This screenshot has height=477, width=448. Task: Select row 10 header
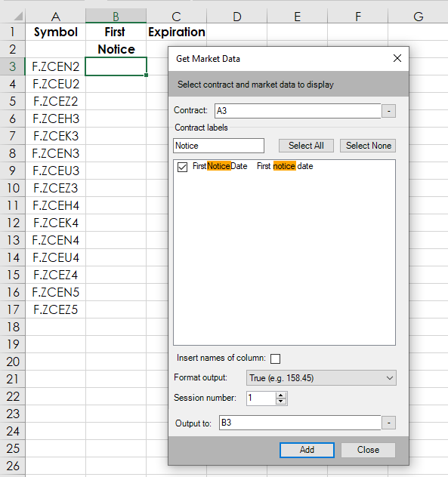coord(13,188)
